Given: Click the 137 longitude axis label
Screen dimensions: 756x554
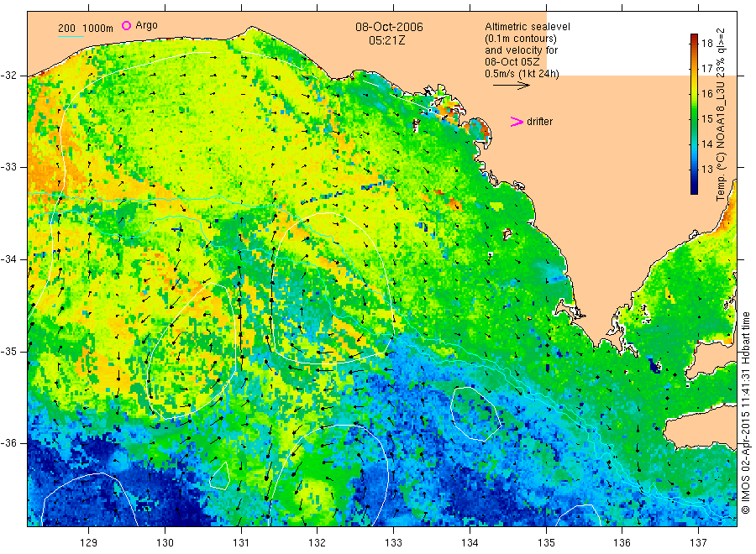Looking at the screenshot, I should click(698, 543).
